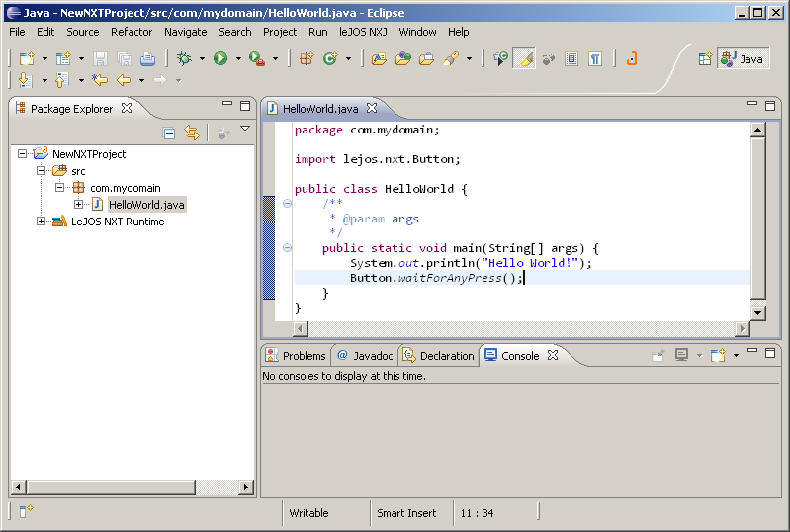This screenshot has width=790, height=532.
Task: Collapse the com.mydomain package node
Action: 59,188
